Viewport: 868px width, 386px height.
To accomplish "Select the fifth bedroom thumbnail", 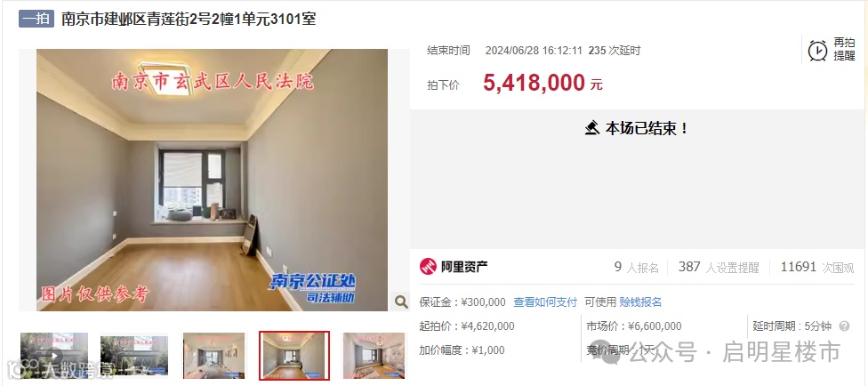I will [x=374, y=355].
